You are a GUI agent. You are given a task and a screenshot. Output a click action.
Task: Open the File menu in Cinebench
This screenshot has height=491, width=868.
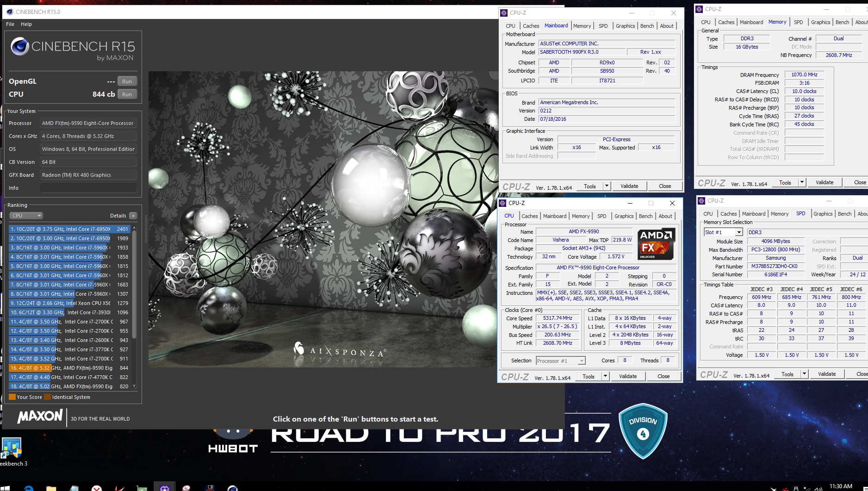[x=10, y=24]
